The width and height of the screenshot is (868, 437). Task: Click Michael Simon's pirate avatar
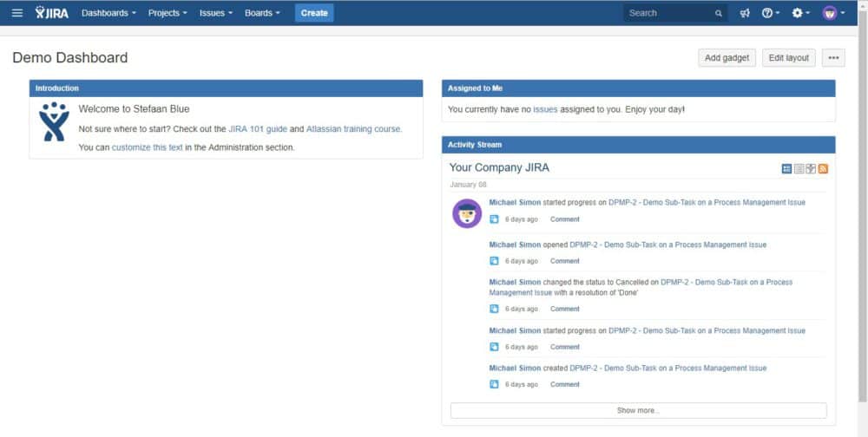click(467, 213)
